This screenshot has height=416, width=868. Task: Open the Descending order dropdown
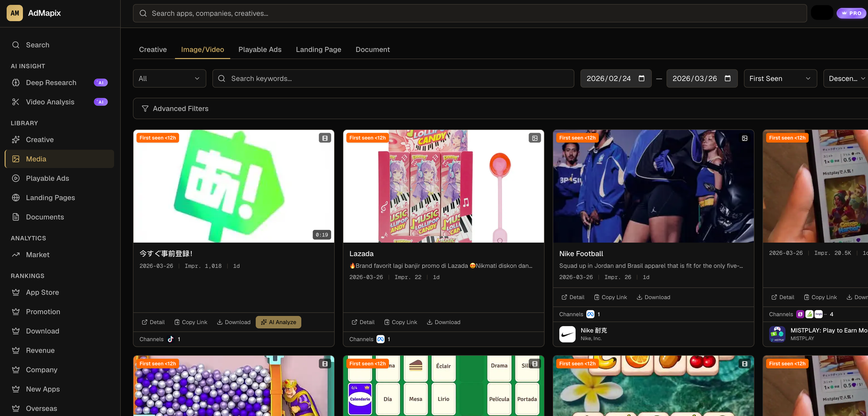click(x=845, y=78)
